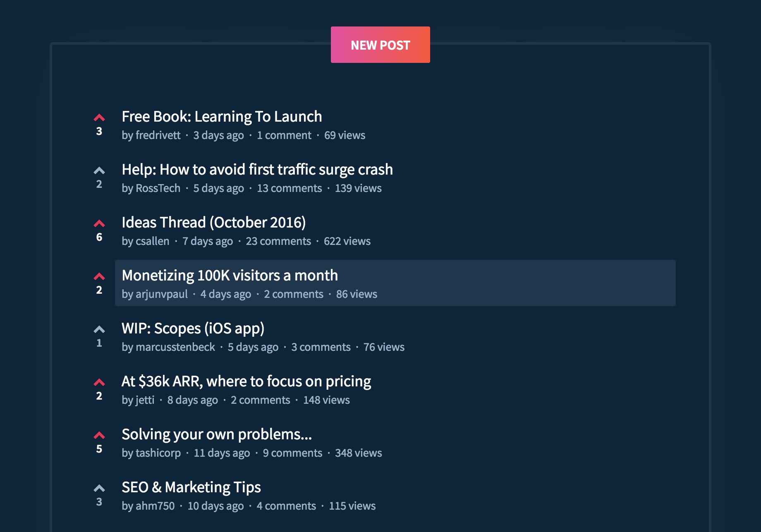Open the 23 comments on Ideas Thread
The image size is (761, 532).
tap(278, 241)
